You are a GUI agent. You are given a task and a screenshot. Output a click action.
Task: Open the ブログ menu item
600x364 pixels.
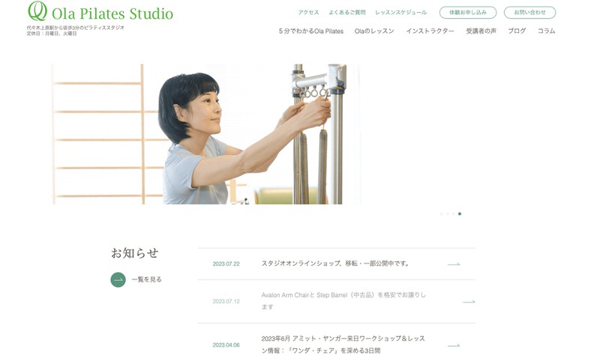pyautogui.click(x=517, y=31)
